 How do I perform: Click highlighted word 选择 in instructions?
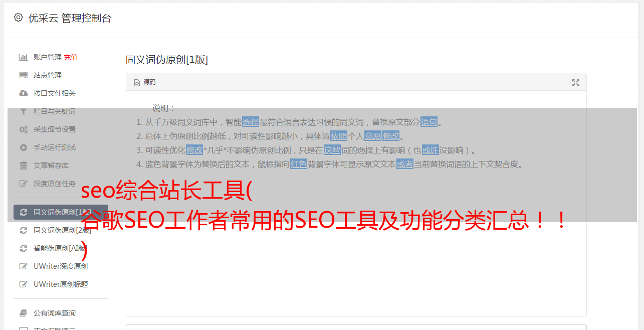click(251, 122)
